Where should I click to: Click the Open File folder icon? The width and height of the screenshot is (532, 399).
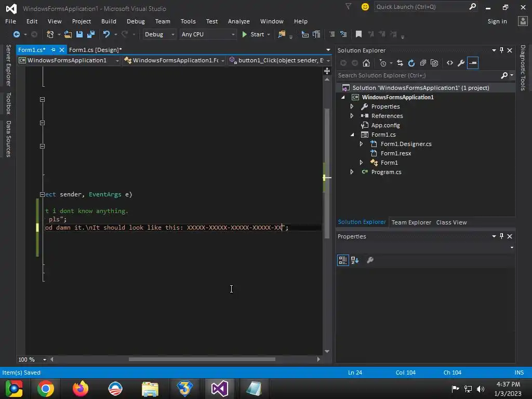coord(68,34)
